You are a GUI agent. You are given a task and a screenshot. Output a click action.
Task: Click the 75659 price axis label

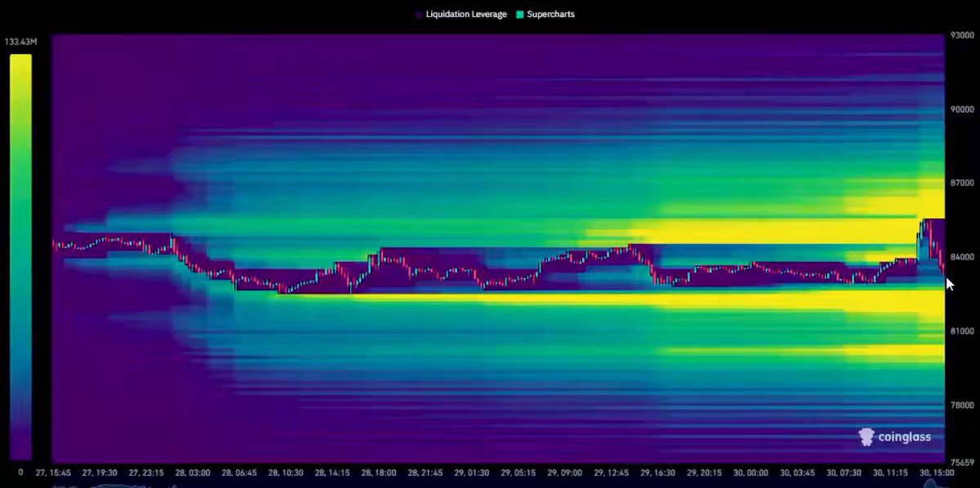963,460
